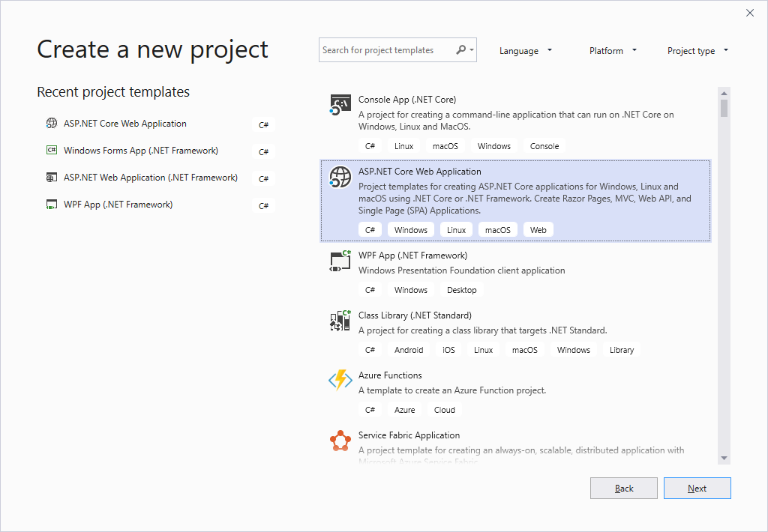Screen dimensions: 768x532
Task: Click the recent ASP.NET Core Web Application icon
Action: pos(52,124)
